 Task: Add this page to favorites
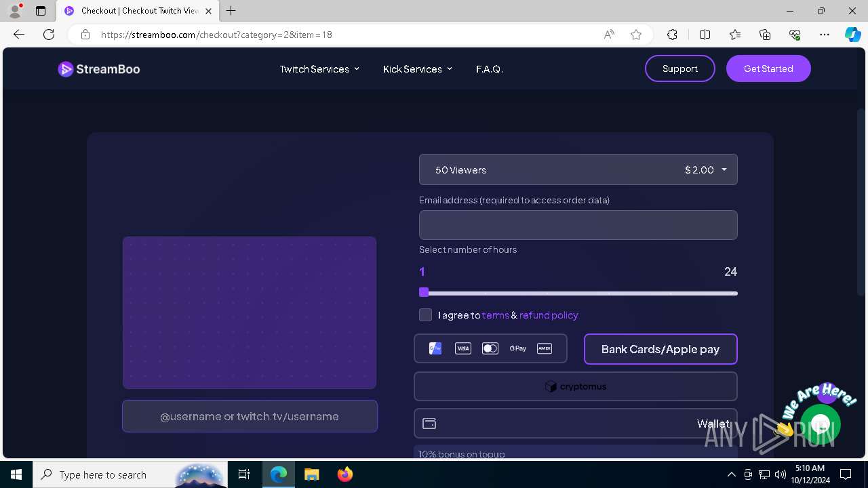[x=636, y=35]
